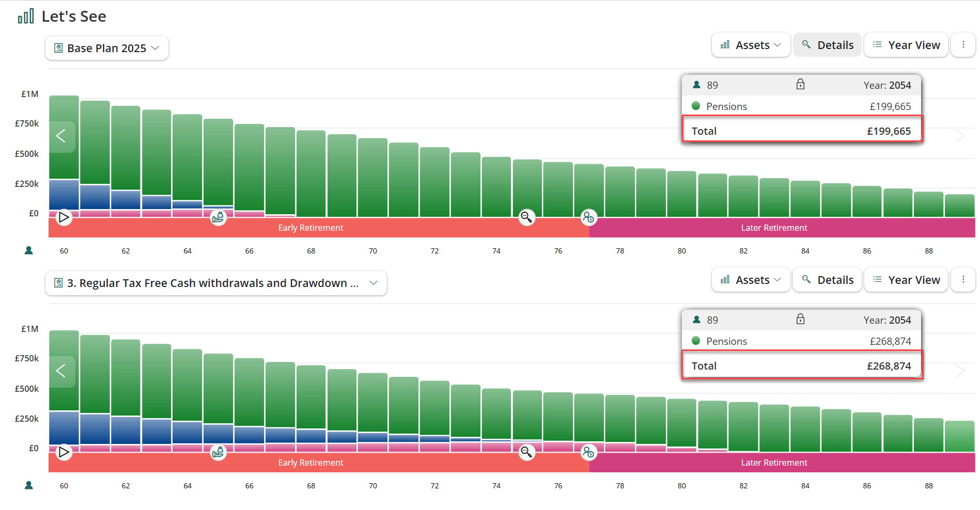Viewport: 980px width, 510px height.
Task: Click the person-clock icon at Later Retirement start, top chart
Action: pos(588,217)
